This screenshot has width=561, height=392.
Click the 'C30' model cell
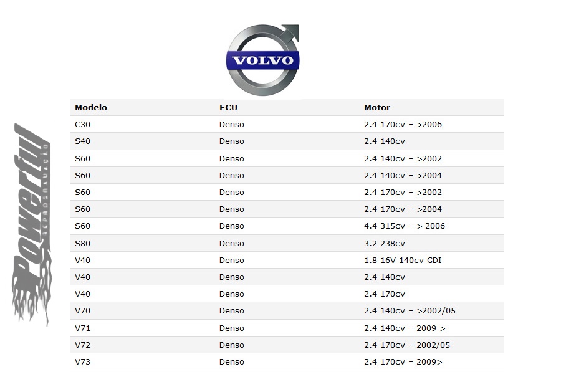pos(82,125)
